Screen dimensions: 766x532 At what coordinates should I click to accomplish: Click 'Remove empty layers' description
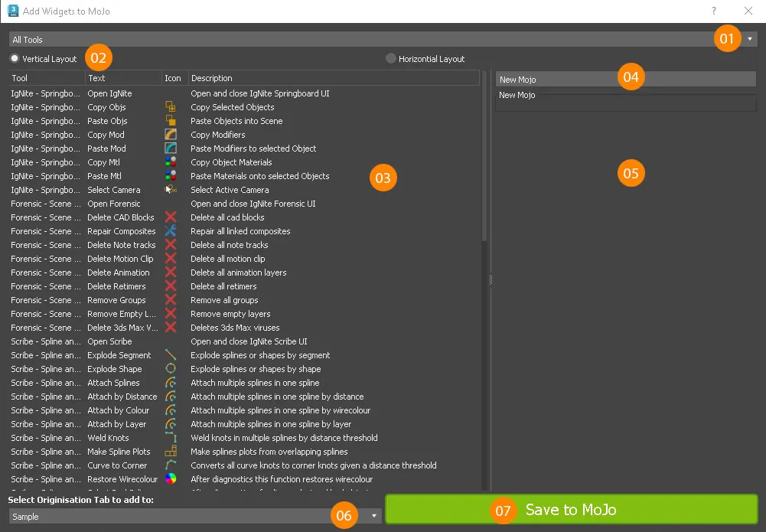pos(230,314)
